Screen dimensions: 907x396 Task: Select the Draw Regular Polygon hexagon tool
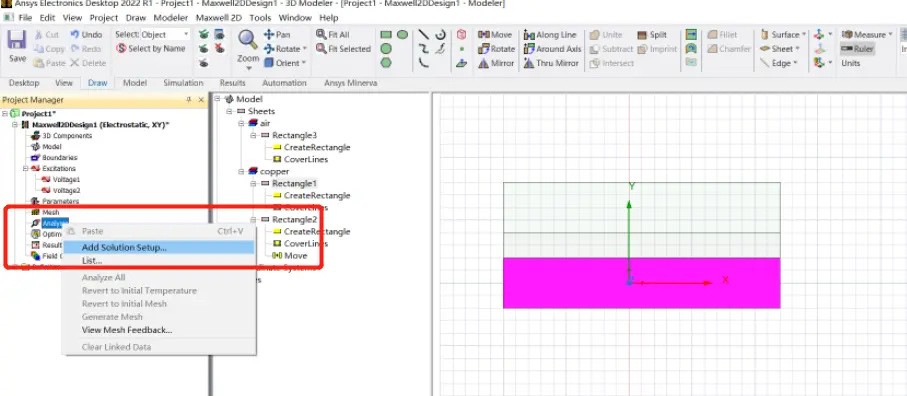point(386,62)
